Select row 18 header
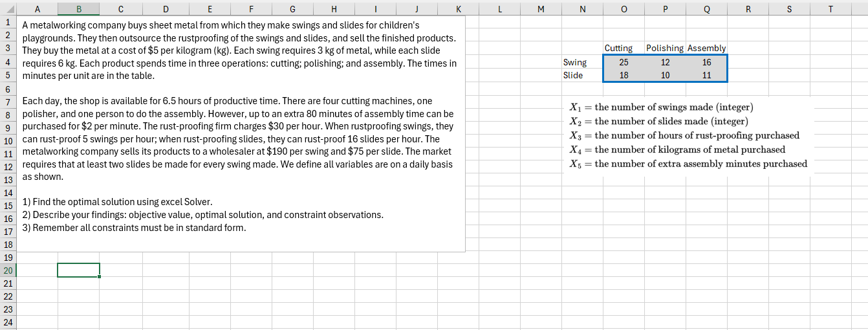 8,245
